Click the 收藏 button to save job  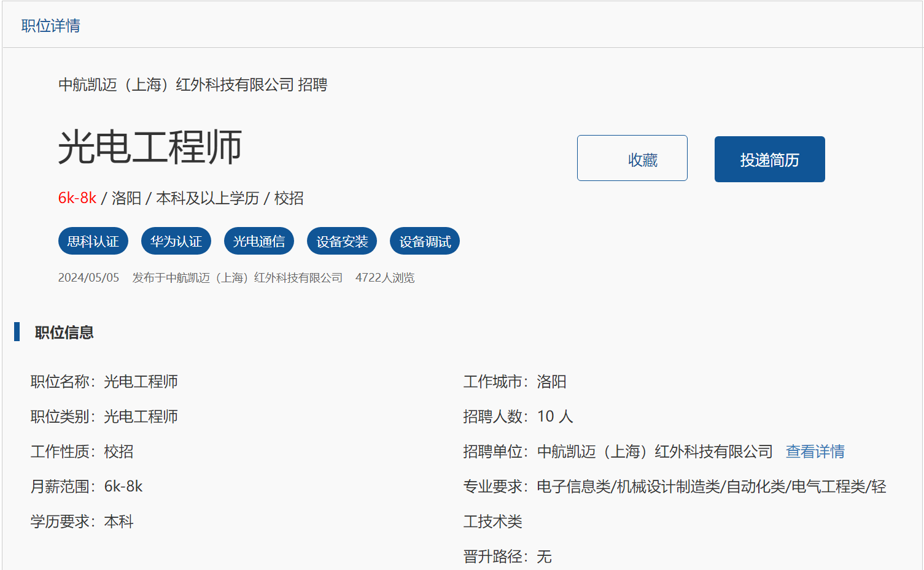click(x=632, y=158)
